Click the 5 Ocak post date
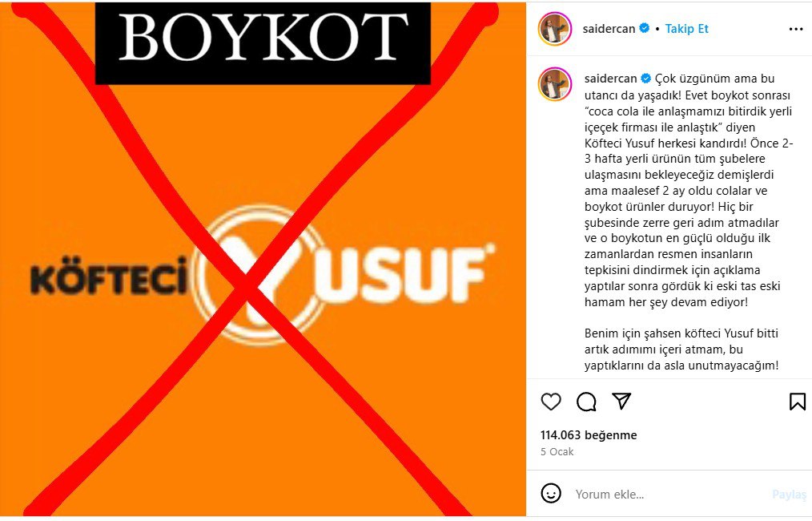The image size is (812, 521). 557,451
